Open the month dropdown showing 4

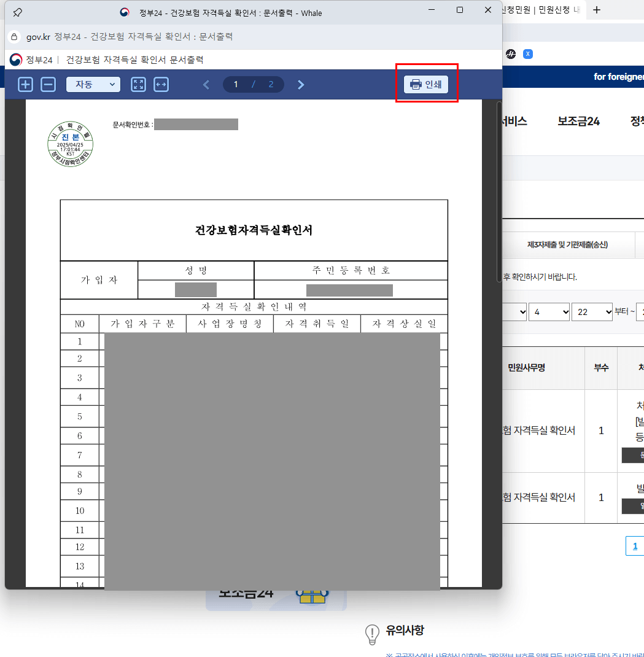click(x=549, y=311)
